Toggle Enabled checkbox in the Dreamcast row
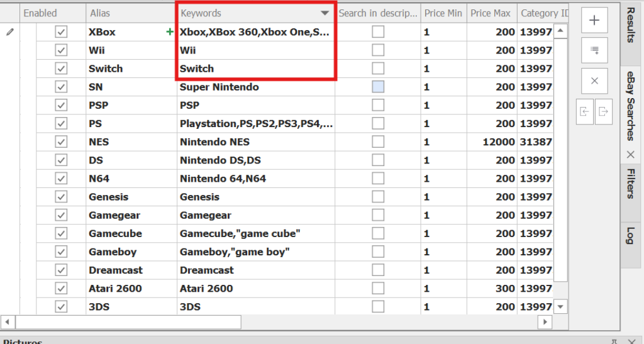 61,270
